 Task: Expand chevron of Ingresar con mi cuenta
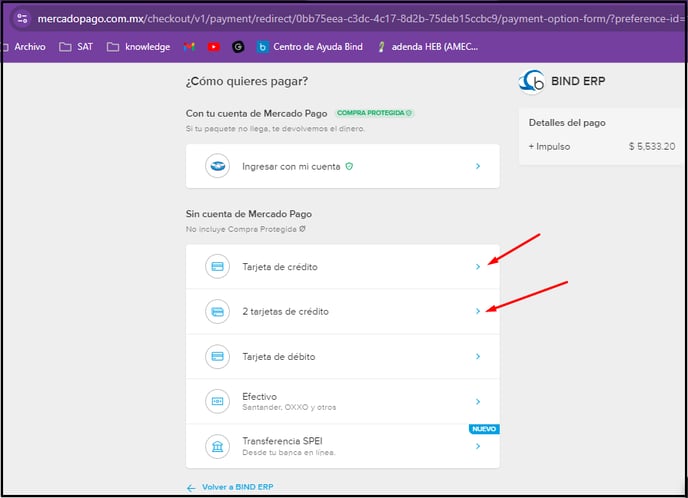(x=478, y=166)
